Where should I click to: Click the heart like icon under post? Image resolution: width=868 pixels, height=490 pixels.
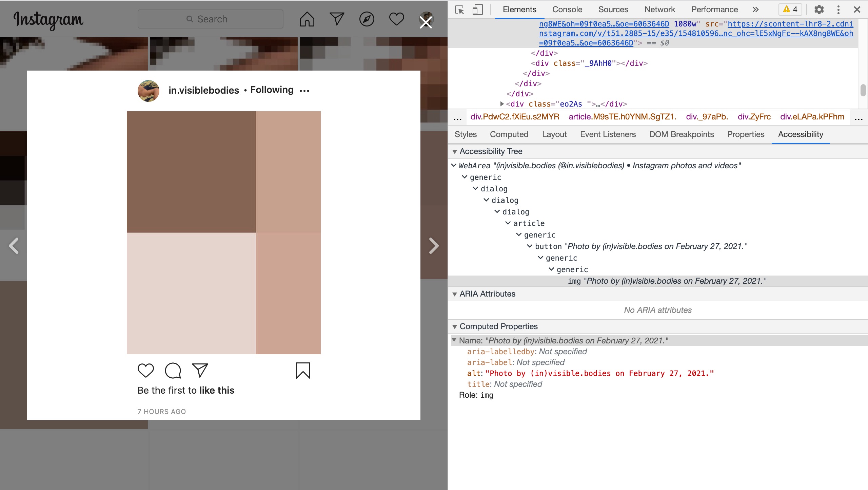click(x=146, y=370)
